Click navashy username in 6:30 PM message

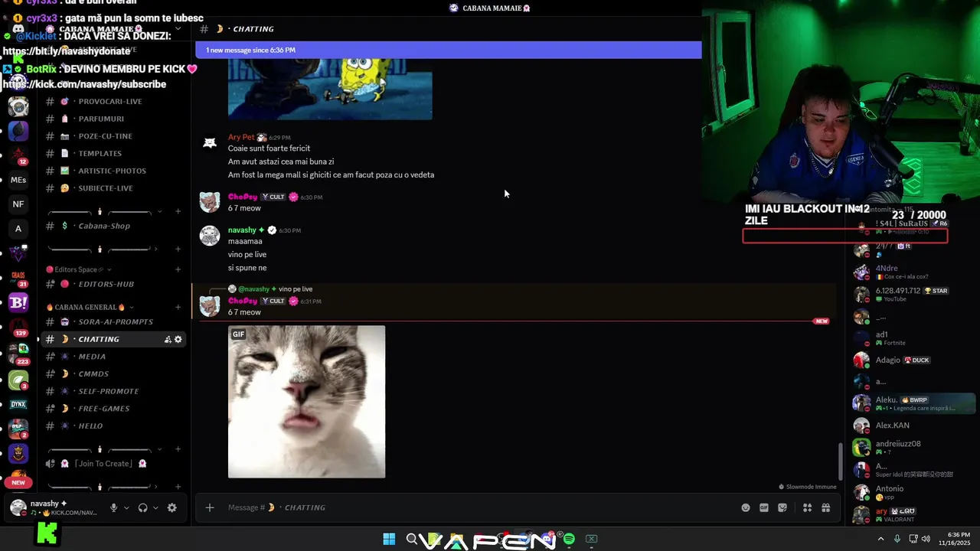242,230
